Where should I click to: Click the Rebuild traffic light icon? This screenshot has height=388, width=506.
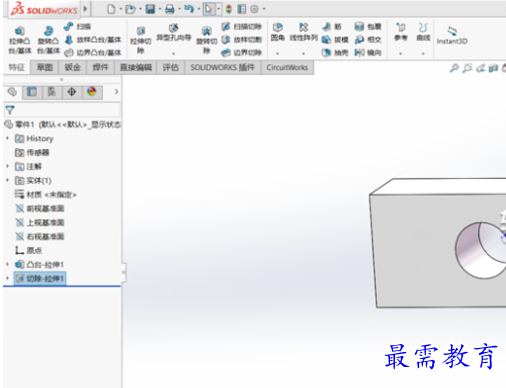229,9
